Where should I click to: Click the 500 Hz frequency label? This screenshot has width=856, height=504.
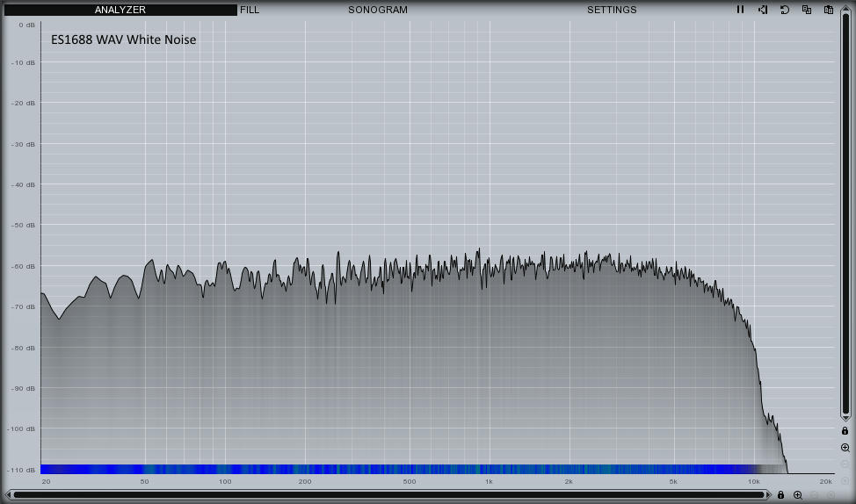click(410, 482)
